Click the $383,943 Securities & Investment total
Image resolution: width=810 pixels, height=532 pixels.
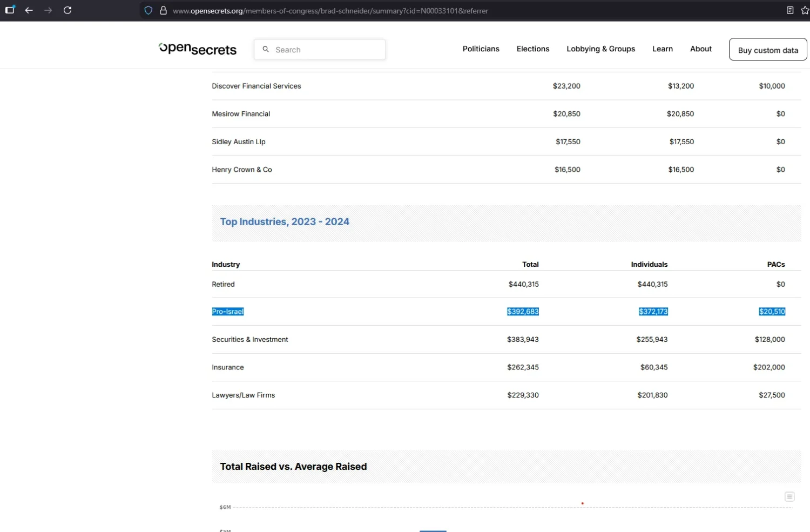click(523, 340)
